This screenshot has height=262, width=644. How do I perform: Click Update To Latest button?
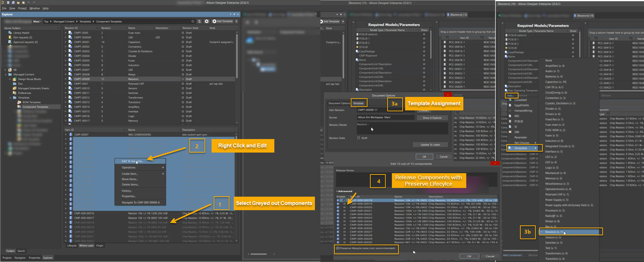430,145
